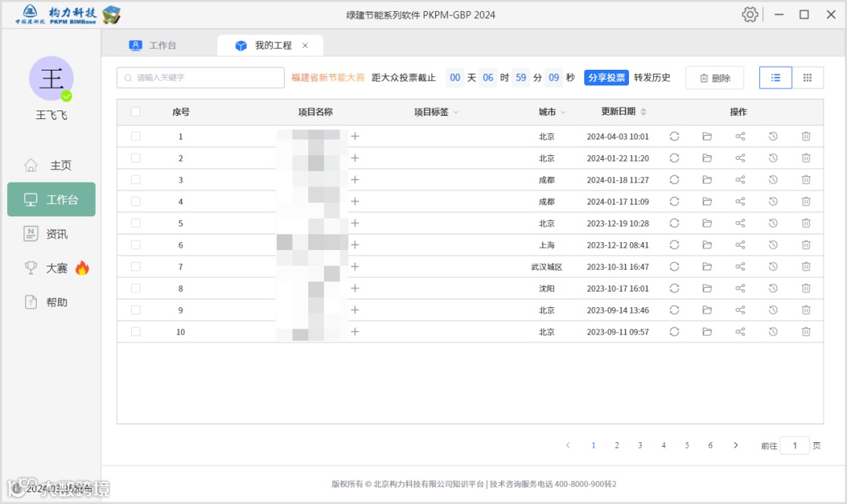The height and width of the screenshot is (504, 847).
Task: Check the checkbox for row 2
Action: (x=136, y=158)
